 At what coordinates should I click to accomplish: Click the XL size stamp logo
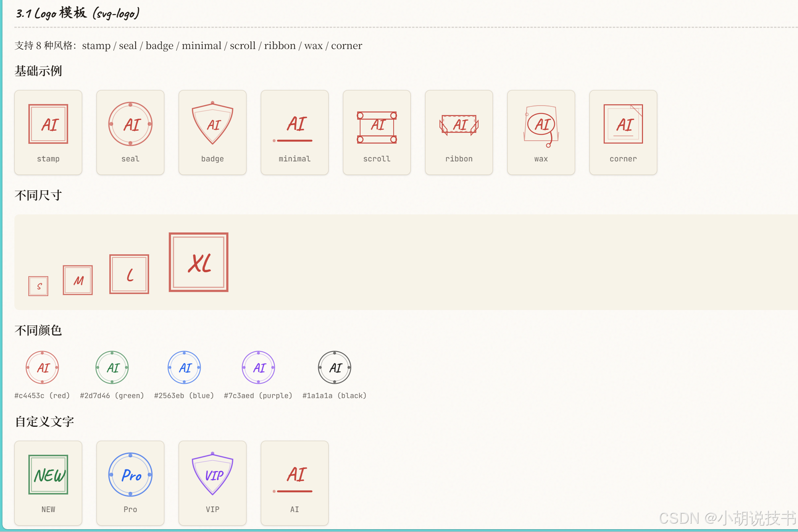(x=199, y=262)
